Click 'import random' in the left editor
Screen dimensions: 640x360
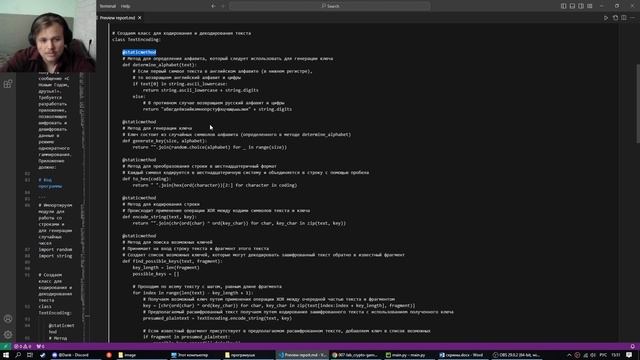[55, 249]
